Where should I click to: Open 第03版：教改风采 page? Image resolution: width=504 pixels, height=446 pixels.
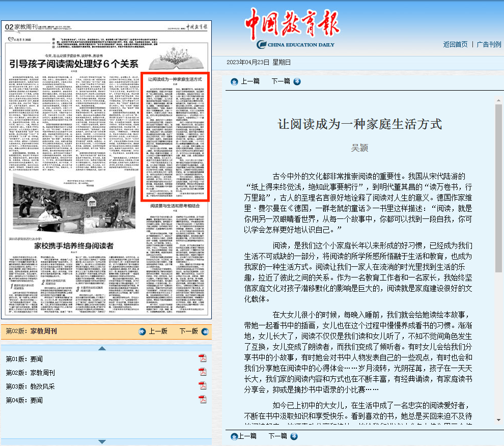(30, 387)
